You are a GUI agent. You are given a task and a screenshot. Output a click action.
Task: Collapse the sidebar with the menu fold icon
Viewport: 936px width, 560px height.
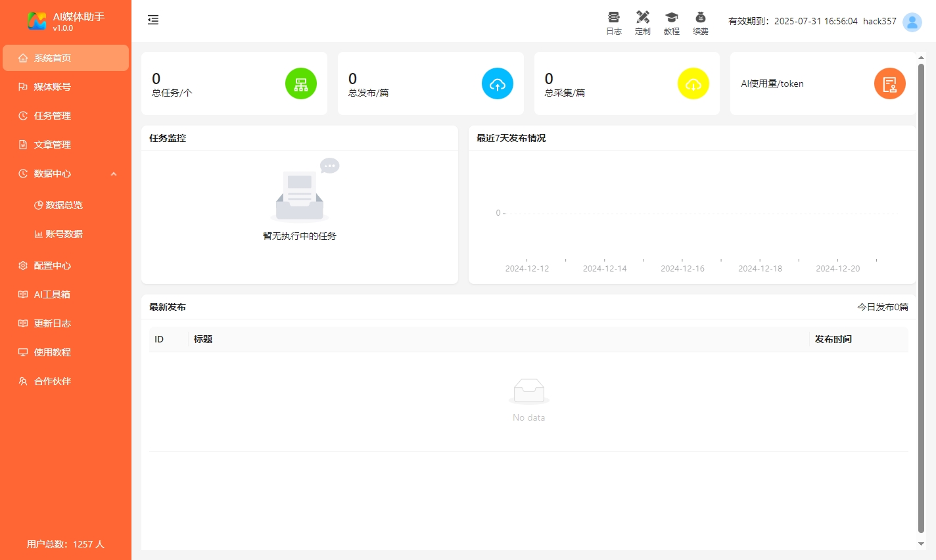153,20
